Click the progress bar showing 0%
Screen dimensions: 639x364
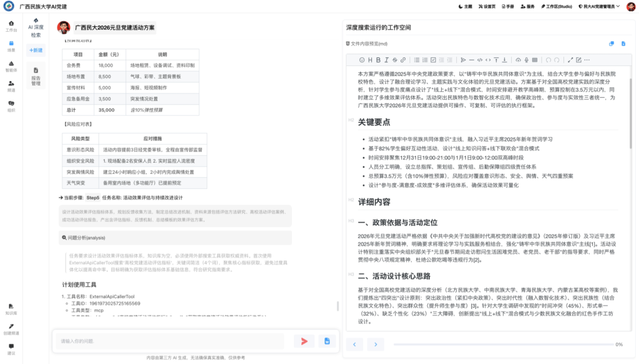pyautogui.click(x=502, y=344)
